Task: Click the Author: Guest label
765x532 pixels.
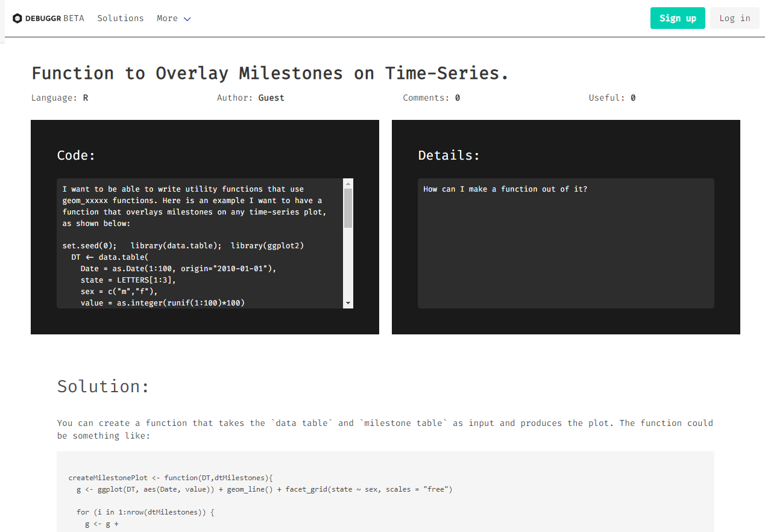Action: tap(250, 97)
